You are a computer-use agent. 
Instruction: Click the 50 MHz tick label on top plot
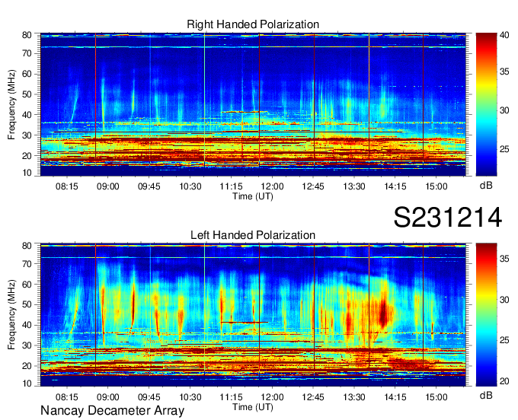pyautogui.click(x=27, y=94)
